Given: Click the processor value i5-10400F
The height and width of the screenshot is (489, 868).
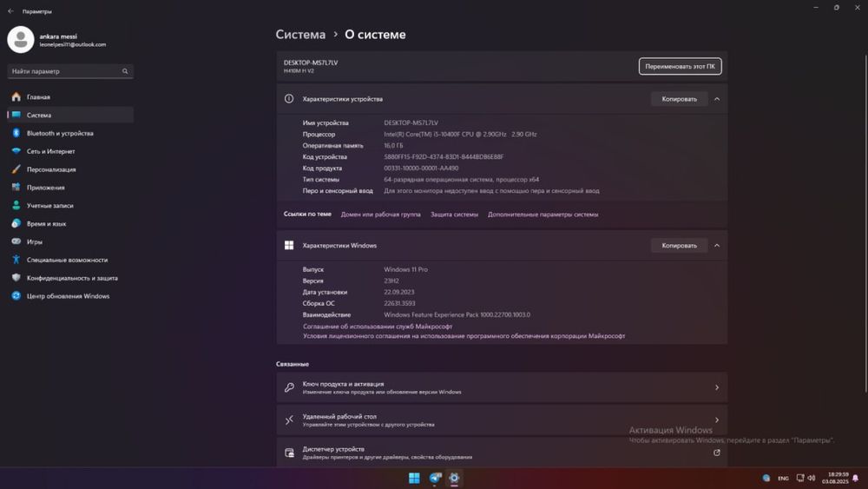Looking at the screenshot, I should 460,134.
